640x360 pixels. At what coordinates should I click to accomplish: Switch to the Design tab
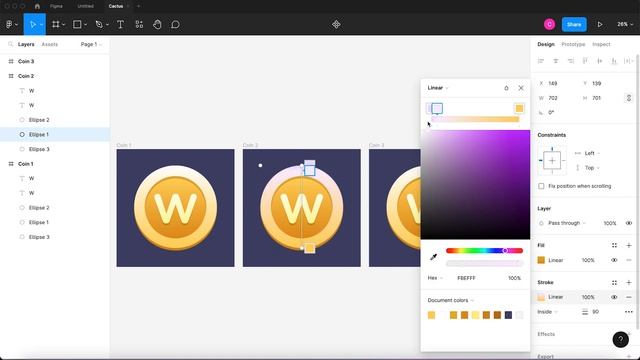[x=546, y=44]
